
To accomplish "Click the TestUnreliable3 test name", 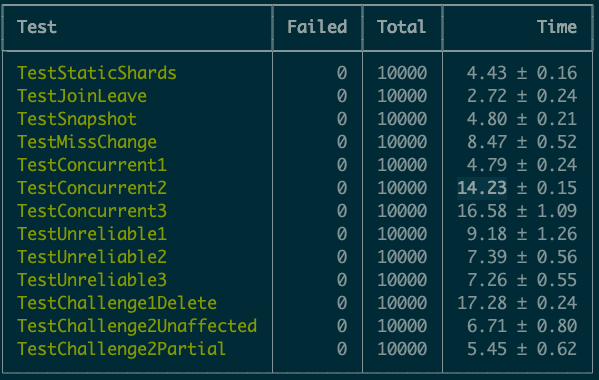I will click(92, 280).
